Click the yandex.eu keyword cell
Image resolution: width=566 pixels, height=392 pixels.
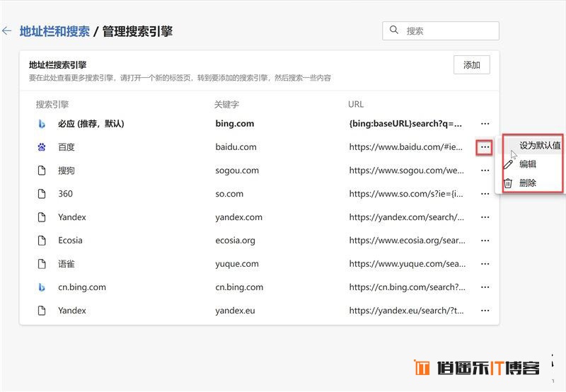(x=235, y=311)
